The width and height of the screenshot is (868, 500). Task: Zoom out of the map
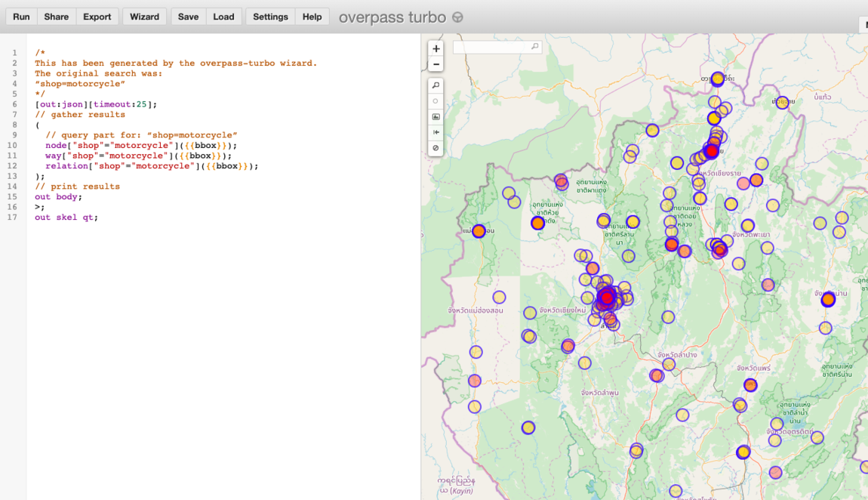click(436, 64)
